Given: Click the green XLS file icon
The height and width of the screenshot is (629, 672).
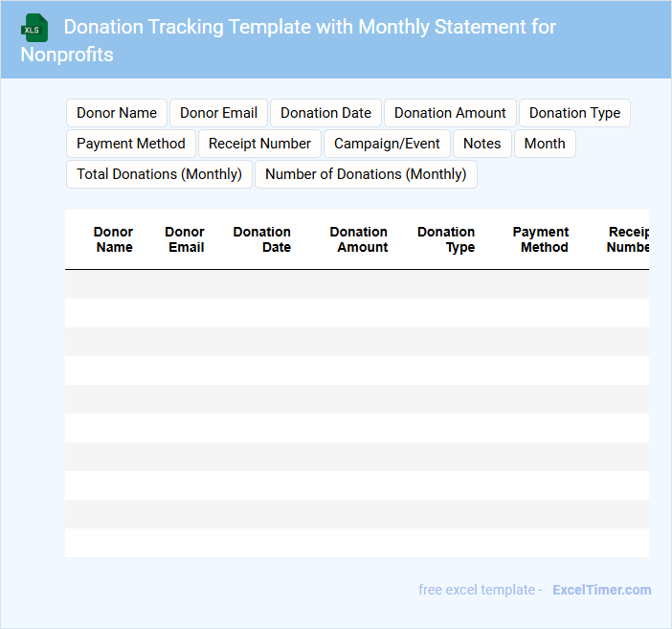Looking at the screenshot, I should pos(34,28).
